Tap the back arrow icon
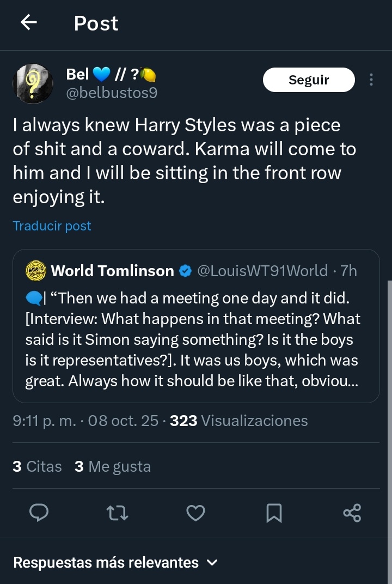 [x=29, y=22]
